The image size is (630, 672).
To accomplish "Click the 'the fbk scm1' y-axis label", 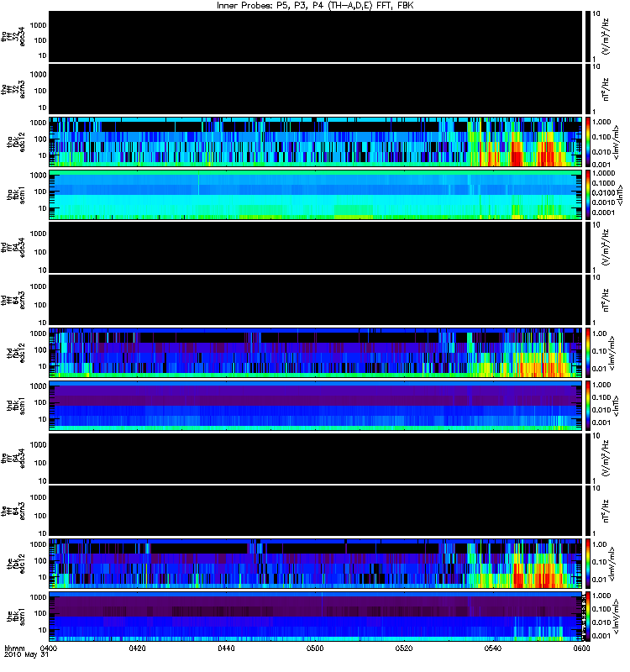I will (16, 617).
